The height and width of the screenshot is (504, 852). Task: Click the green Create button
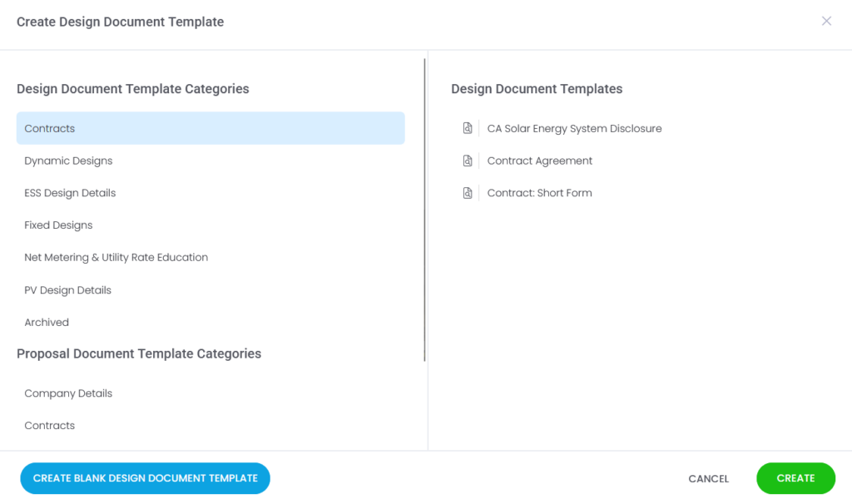(795, 478)
